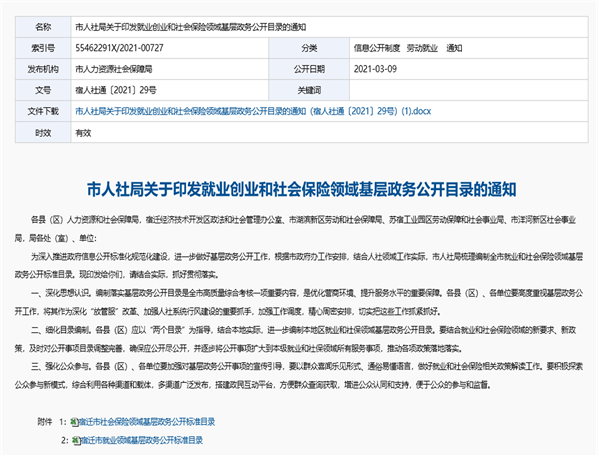Click the blue main notice title heading
Image resolution: width=598 pixels, height=456 pixels.
click(301, 189)
